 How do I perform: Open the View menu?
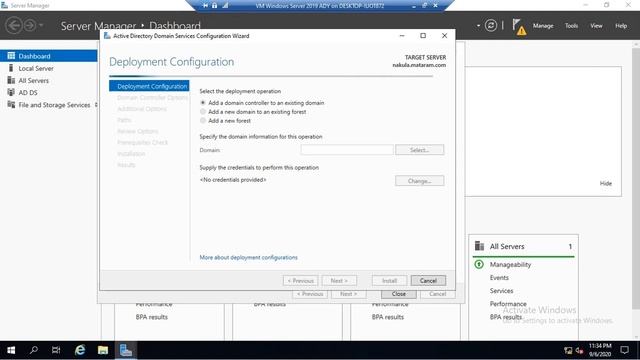coord(596,26)
